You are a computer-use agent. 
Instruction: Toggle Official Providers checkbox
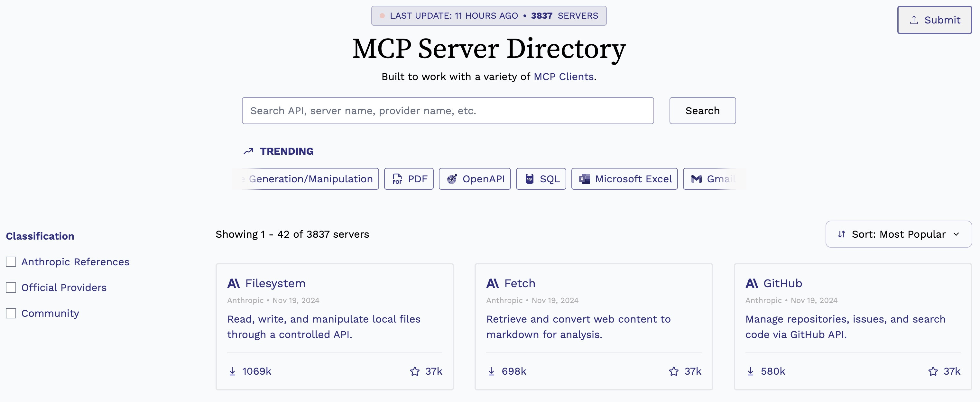tap(11, 288)
